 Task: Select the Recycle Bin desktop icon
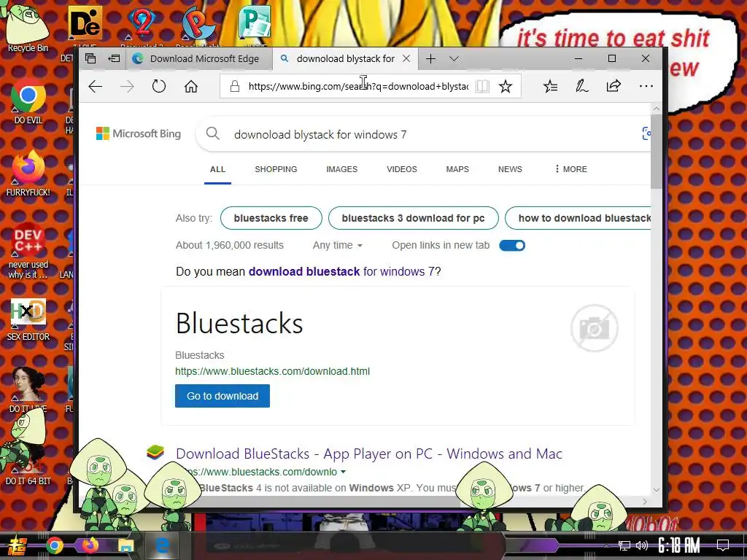click(x=28, y=28)
